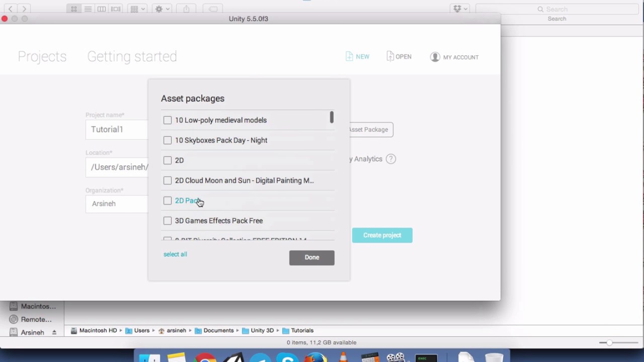Click the Finder edit tags icon
The width and height of the screenshot is (644, 362).
pos(213,9)
